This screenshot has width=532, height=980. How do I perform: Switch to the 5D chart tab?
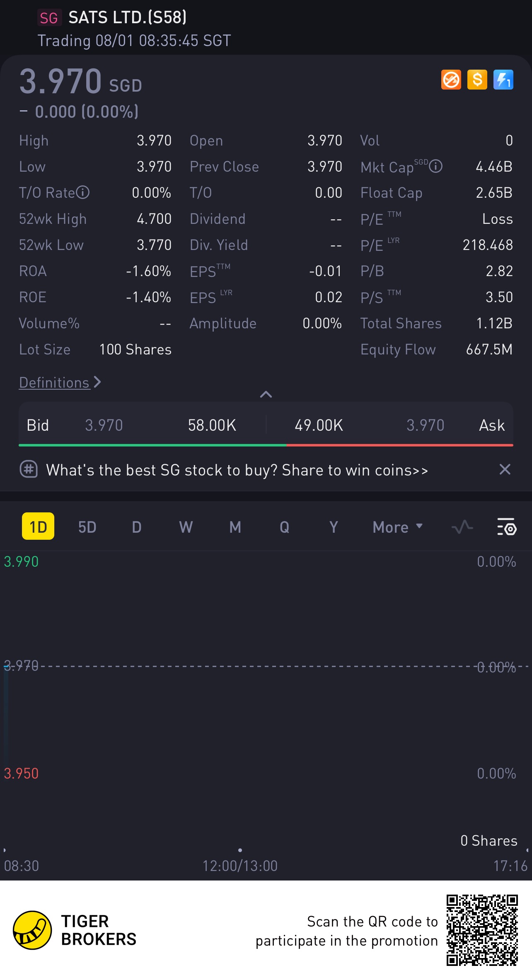[x=87, y=527]
